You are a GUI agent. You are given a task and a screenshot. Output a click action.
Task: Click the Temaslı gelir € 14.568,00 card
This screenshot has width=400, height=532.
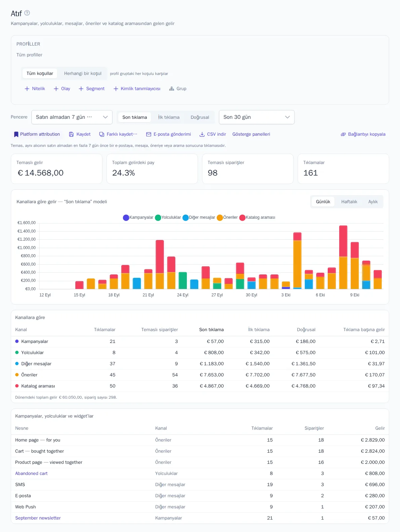(x=56, y=169)
